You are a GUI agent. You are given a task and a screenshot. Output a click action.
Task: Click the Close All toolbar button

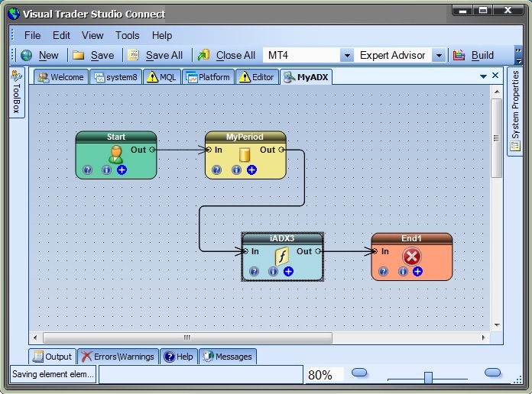click(226, 55)
